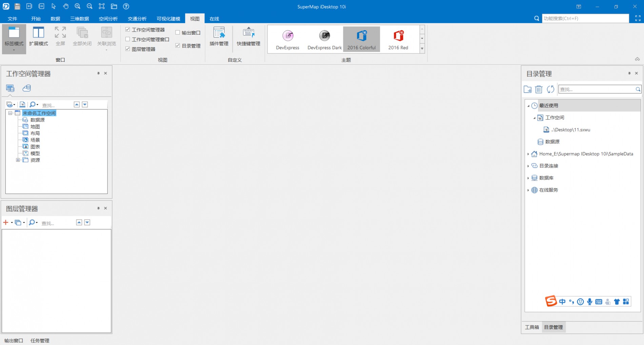Switch to 标签模式 window mode
The width and height of the screenshot is (644, 345).
(14, 39)
